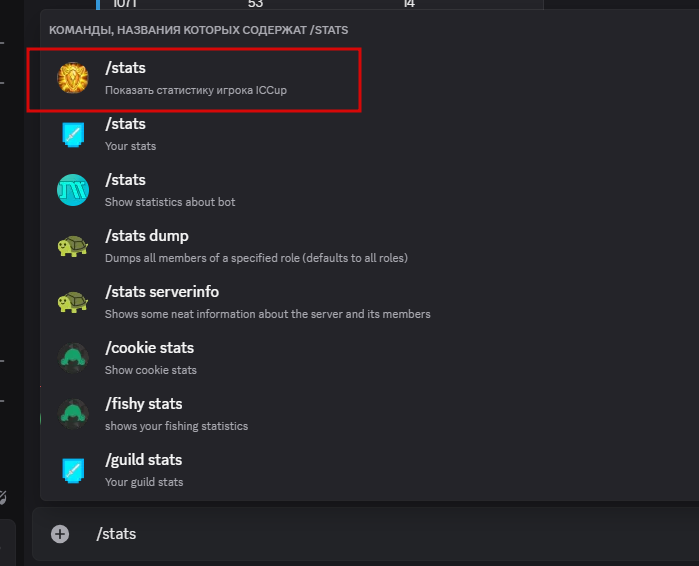The width and height of the screenshot is (699, 566).
Task: Click the green avatar beside /cookie stats
Action: tap(73, 358)
